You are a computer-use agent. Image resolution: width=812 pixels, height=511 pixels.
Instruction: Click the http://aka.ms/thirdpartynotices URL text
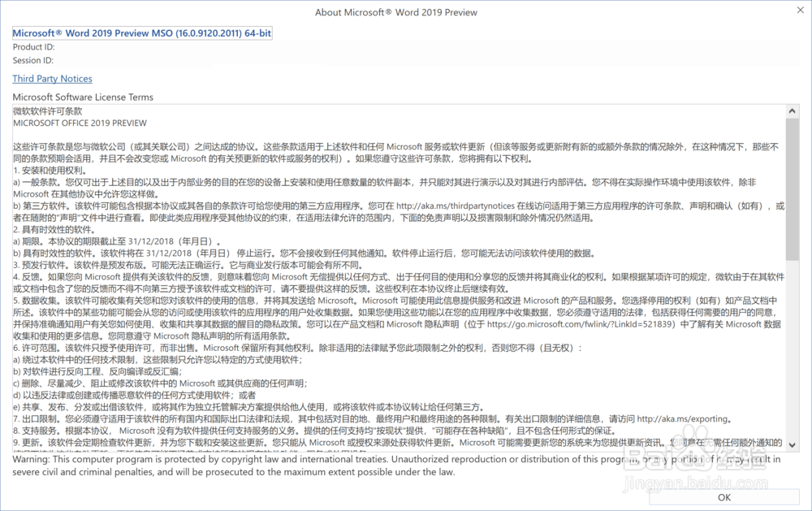(x=456, y=206)
